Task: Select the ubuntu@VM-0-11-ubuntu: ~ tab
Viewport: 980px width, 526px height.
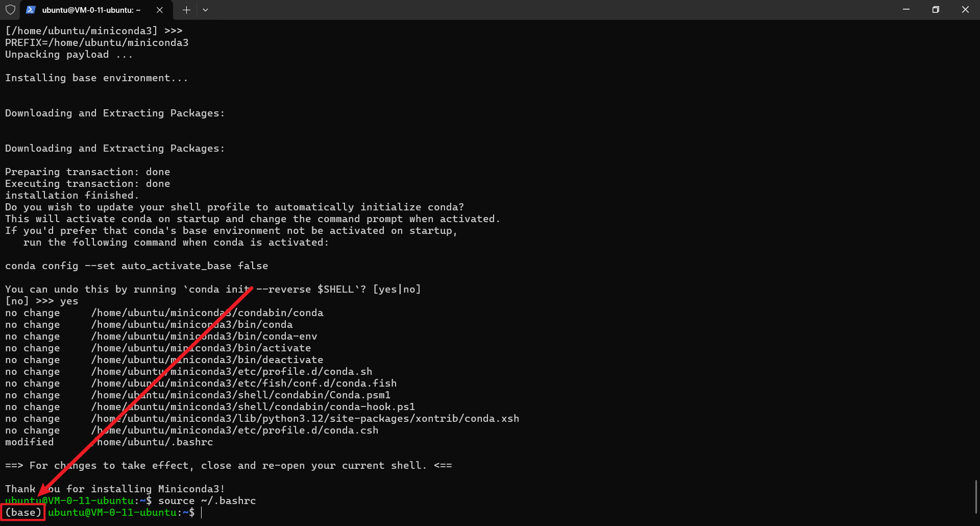Action: [x=91, y=10]
